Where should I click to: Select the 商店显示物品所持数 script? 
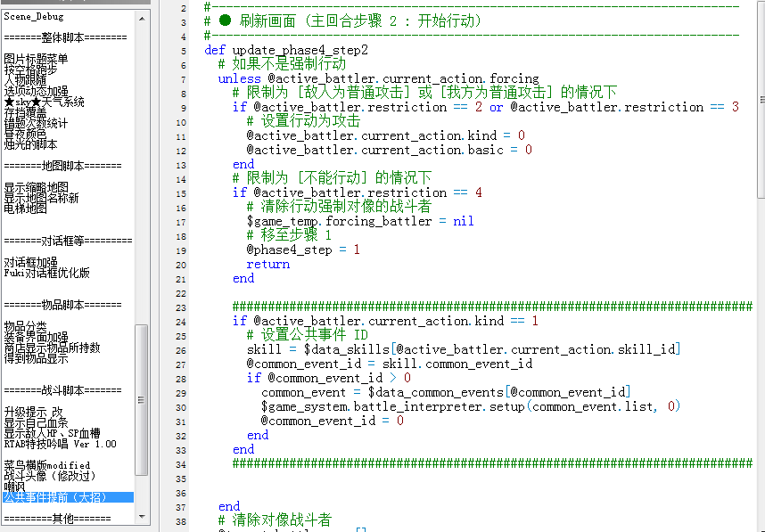point(53,348)
